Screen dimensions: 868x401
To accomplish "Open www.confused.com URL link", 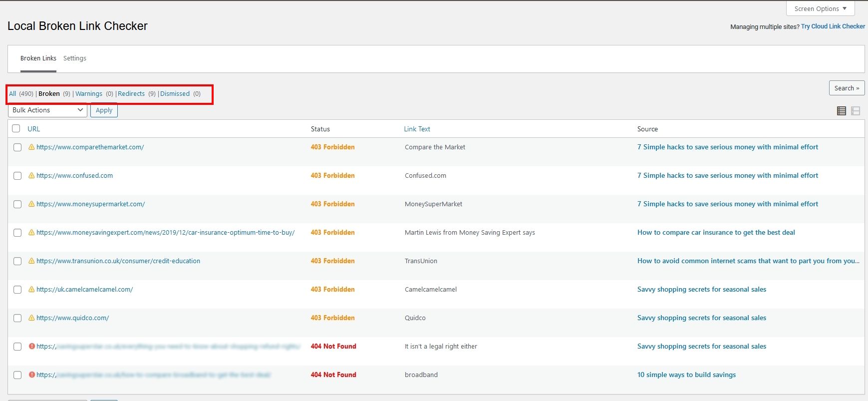I will tap(74, 176).
